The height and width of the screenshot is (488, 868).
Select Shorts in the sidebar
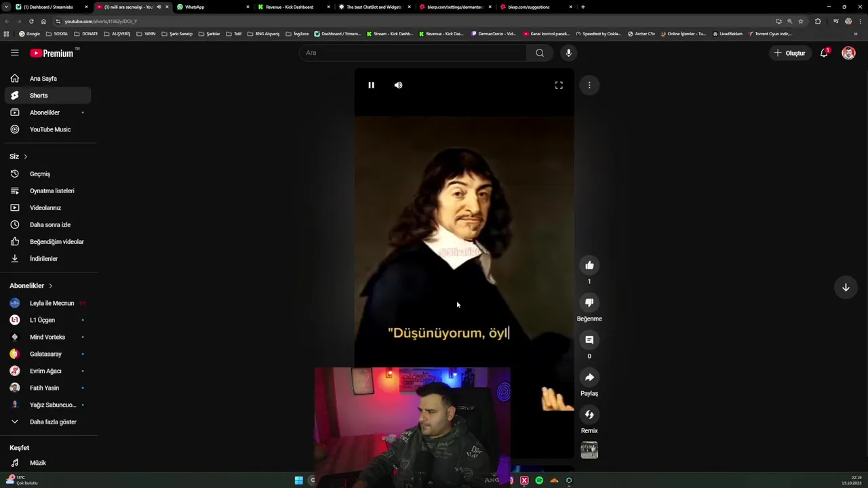[47, 96]
